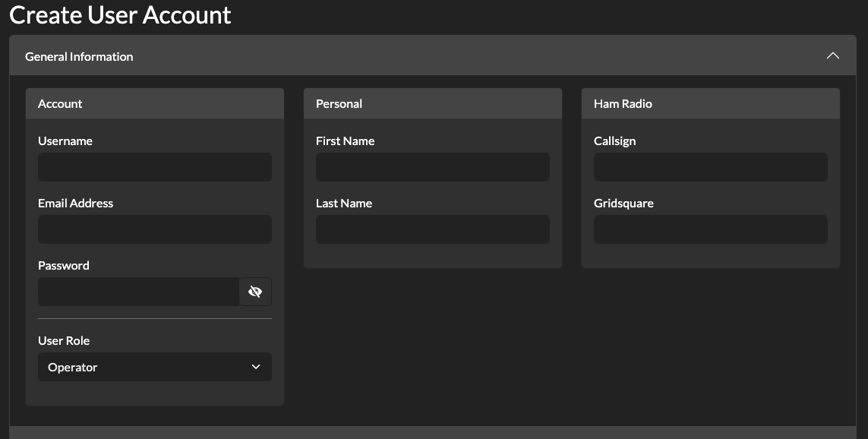
Task: Click the Last Name input
Action: 433,229
